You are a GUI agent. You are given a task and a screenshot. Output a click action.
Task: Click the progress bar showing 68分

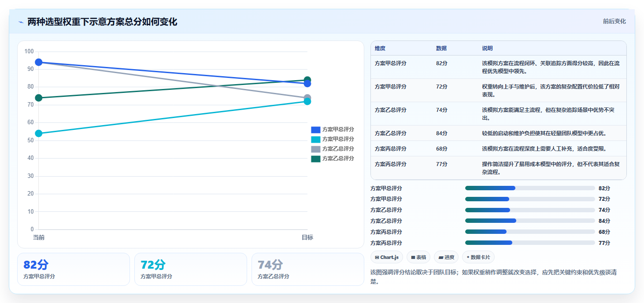[x=530, y=232]
